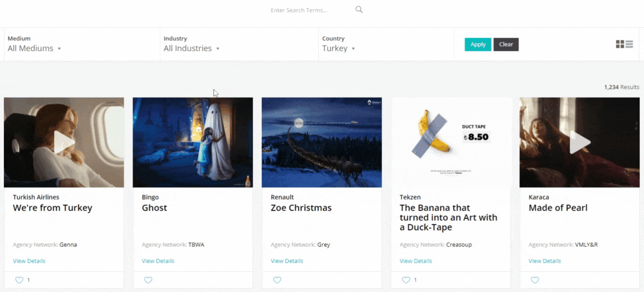Image resolution: width=644 pixels, height=292 pixels.
Task: Open the Ghost title
Action: tap(154, 208)
